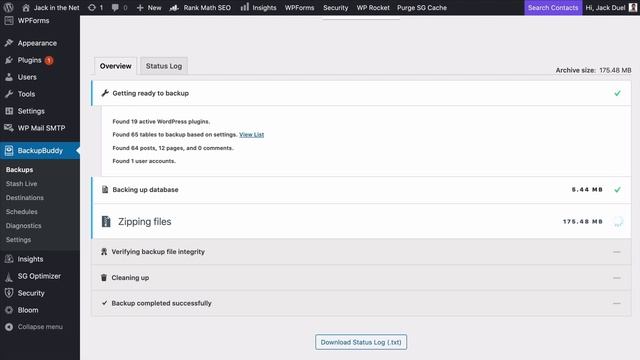This screenshot has width=640, height=360.
Task: Expand the Cleaning up step
Action: click(361, 278)
